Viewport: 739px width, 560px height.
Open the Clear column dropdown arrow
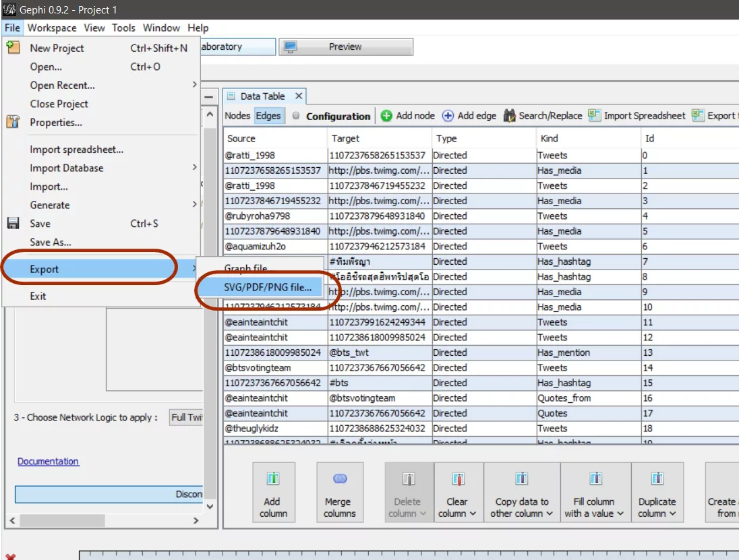click(473, 514)
